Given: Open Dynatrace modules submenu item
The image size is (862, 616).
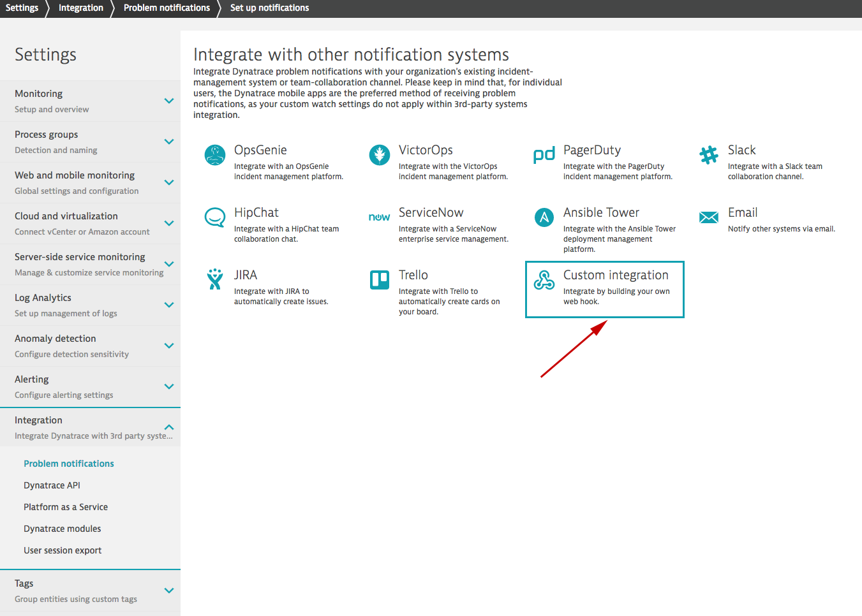Looking at the screenshot, I should point(63,529).
